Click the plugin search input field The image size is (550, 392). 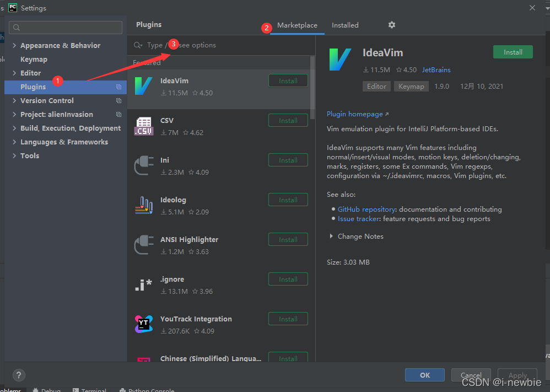click(221, 45)
